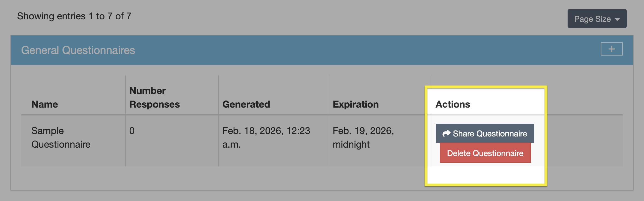Click the General Questionnaires panel title
The image size is (644, 201).
point(78,50)
